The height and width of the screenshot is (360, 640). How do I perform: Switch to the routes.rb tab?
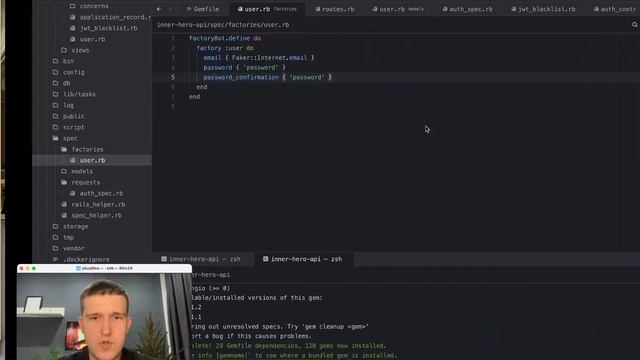point(335,9)
